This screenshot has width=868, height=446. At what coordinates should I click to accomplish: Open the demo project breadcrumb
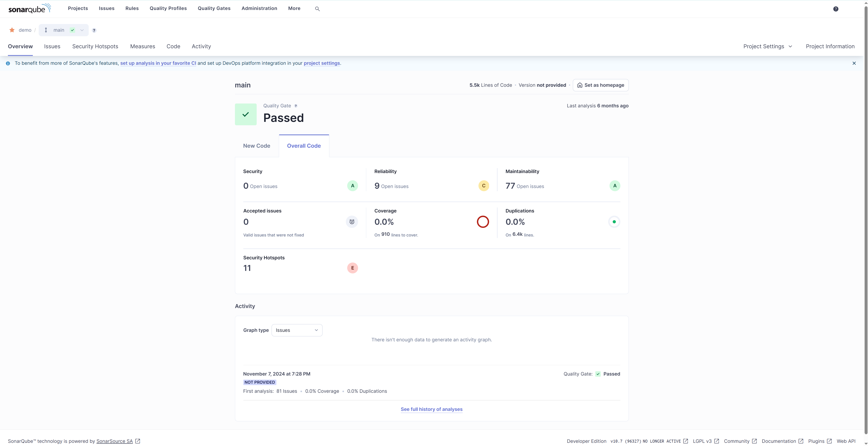[25, 30]
